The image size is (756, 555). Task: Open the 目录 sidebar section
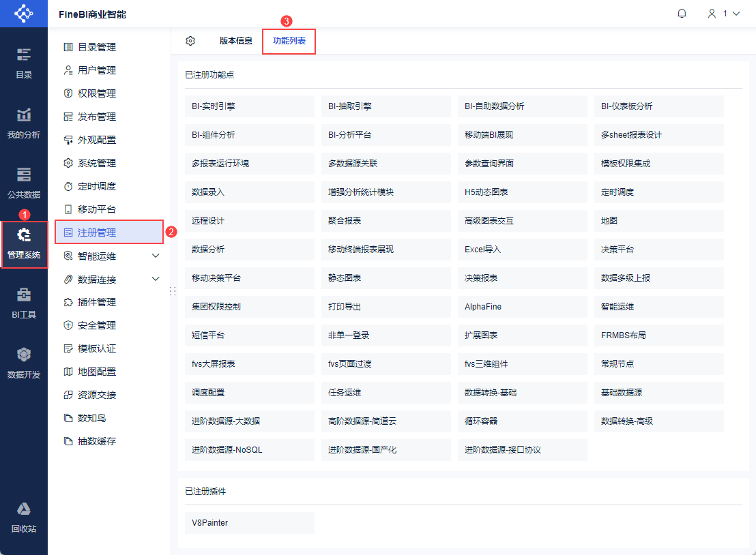click(x=24, y=63)
